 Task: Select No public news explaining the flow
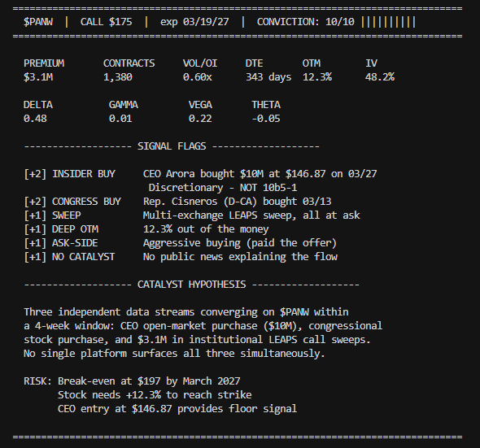[x=240, y=257]
